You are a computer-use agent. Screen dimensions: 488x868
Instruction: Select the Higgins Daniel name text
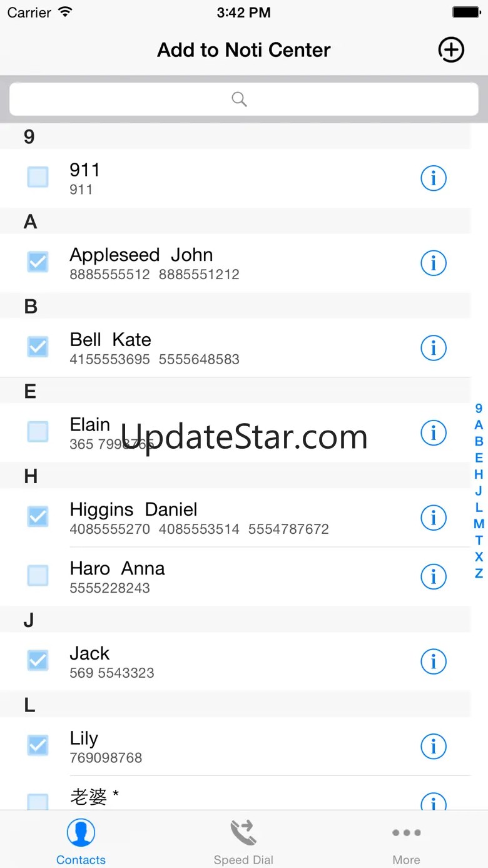point(133,509)
